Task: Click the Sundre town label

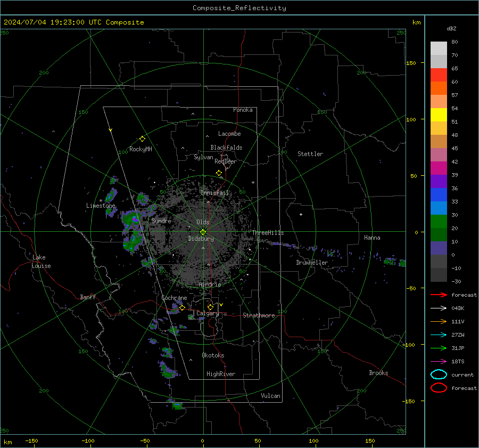Action: click(161, 221)
